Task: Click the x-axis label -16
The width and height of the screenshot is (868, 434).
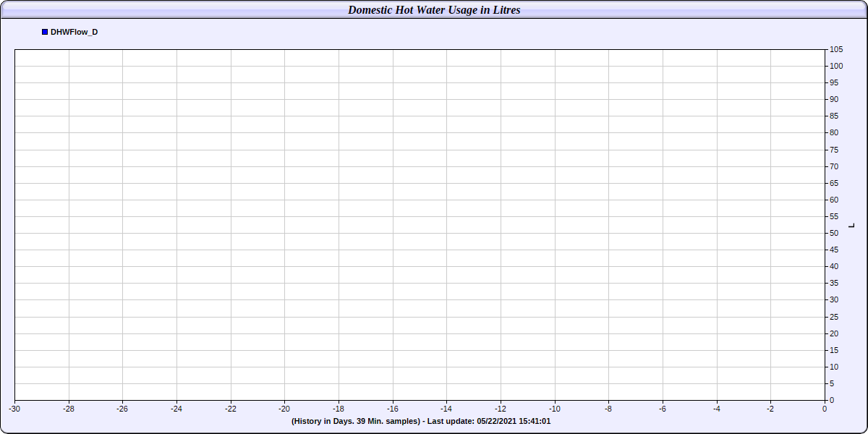Action: [x=392, y=409]
